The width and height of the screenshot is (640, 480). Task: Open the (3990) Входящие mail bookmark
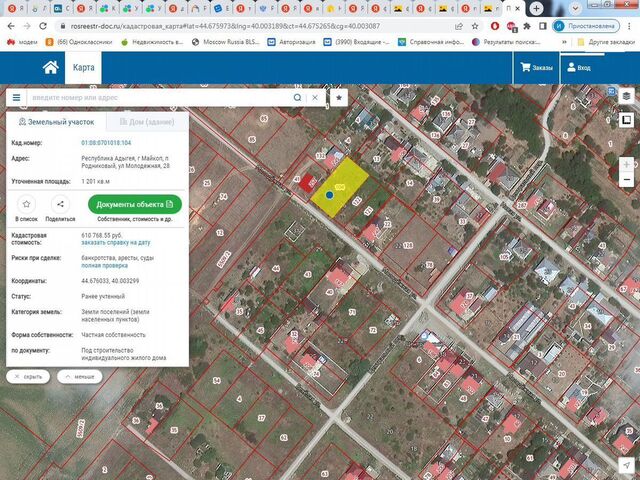tap(357, 42)
